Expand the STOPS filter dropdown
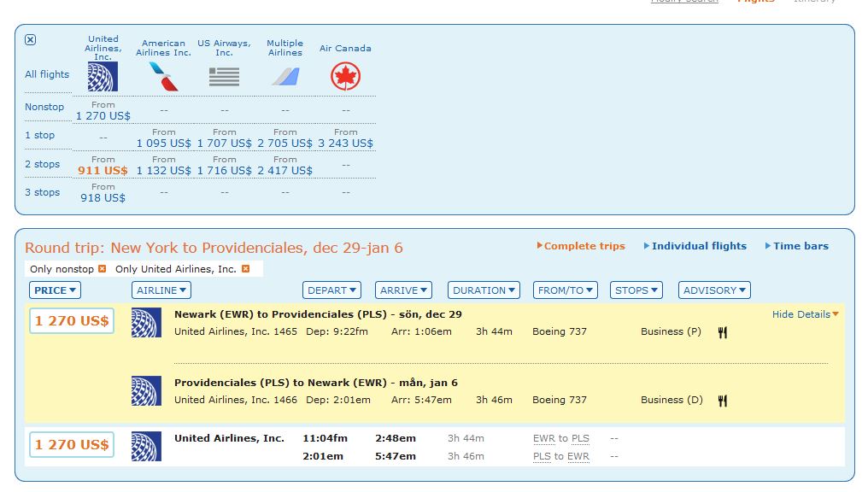The width and height of the screenshot is (868, 492). [x=636, y=290]
